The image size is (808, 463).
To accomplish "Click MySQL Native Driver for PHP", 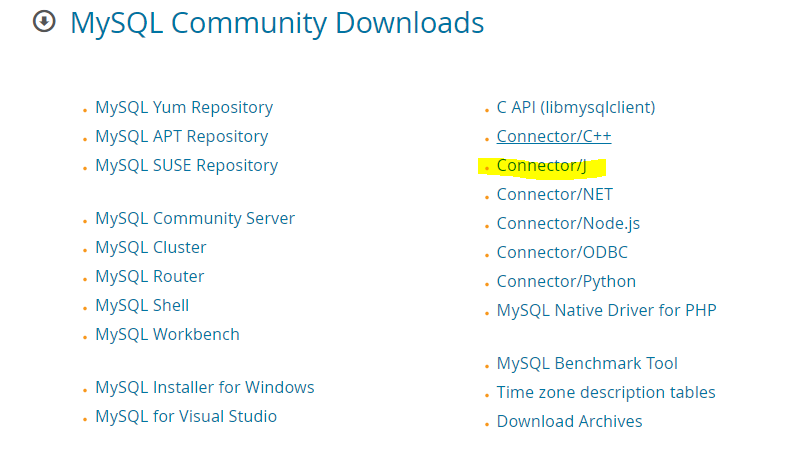I will pos(606,310).
